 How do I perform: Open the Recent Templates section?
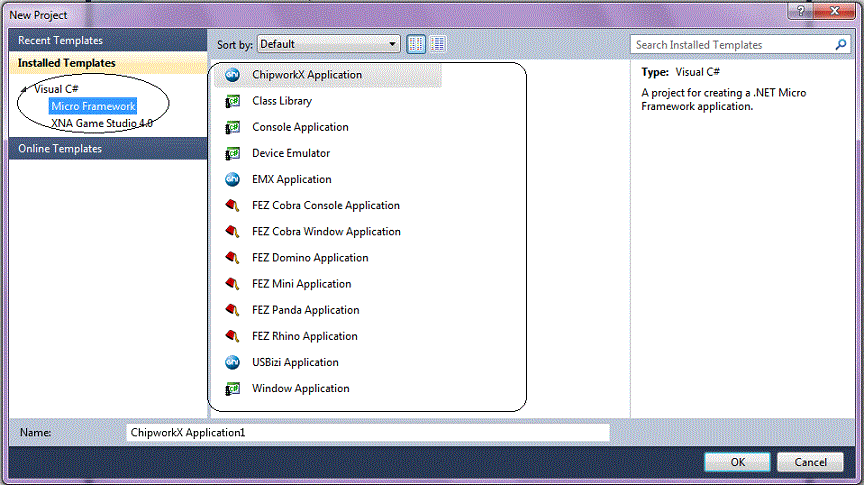108,40
